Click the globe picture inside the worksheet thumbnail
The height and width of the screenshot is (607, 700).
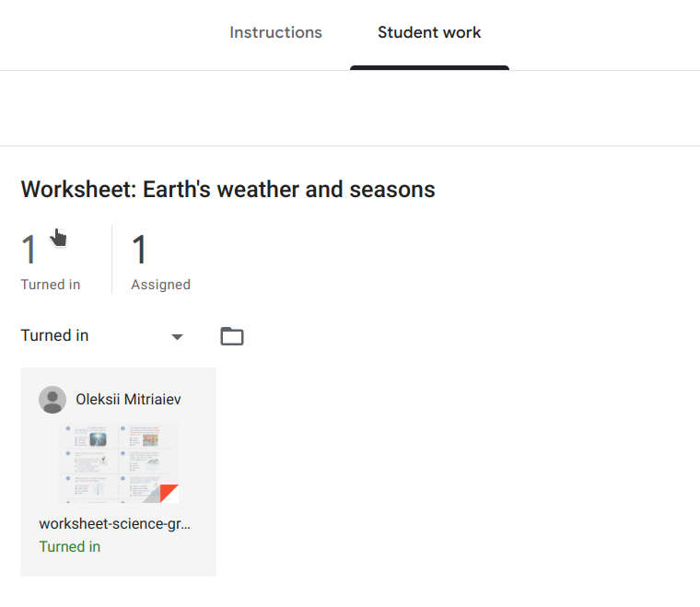pyautogui.click(x=98, y=439)
